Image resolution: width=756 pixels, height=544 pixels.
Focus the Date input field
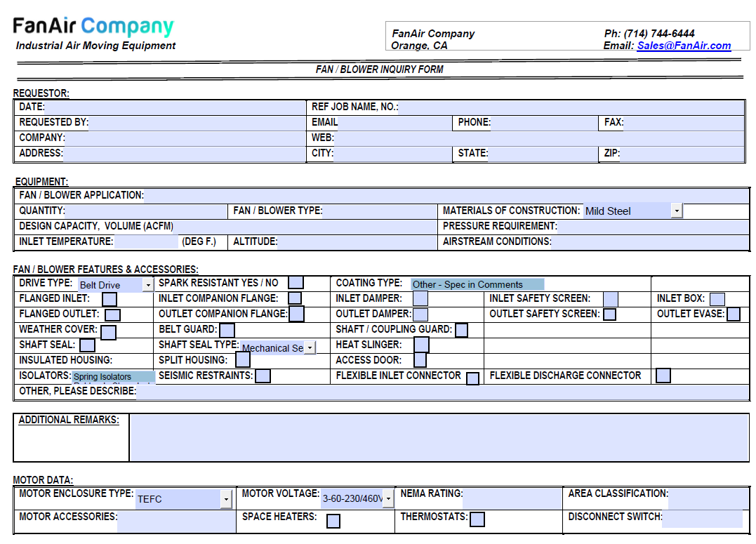pyautogui.click(x=175, y=107)
